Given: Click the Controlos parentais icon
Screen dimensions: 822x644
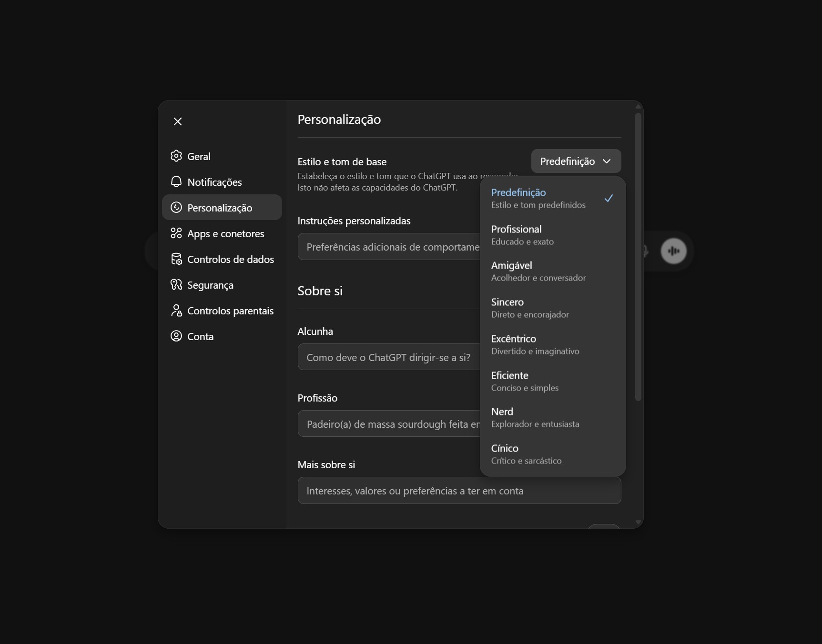Looking at the screenshot, I should 176,311.
